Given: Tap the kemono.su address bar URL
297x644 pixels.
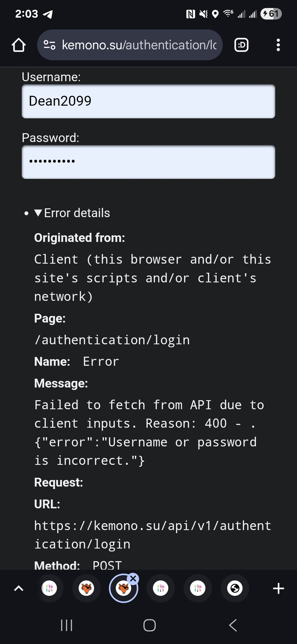Looking at the screenshot, I should click(x=139, y=45).
